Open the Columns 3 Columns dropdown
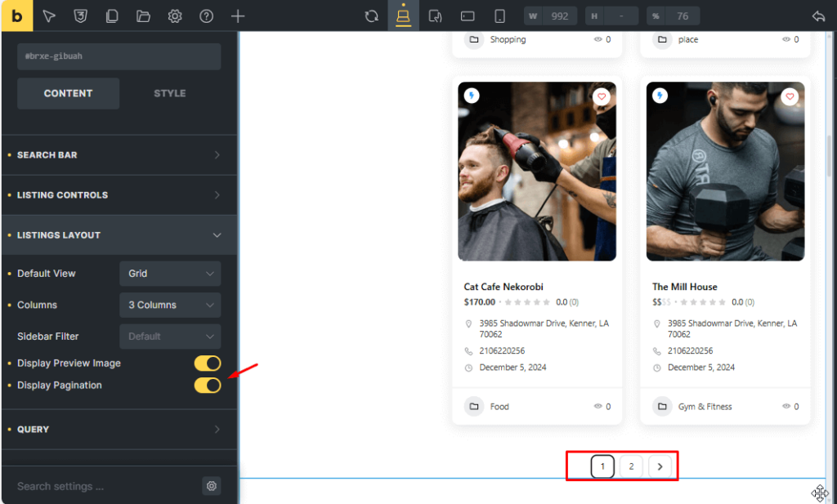Screen dimensions: 837x504 tap(170, 305)
